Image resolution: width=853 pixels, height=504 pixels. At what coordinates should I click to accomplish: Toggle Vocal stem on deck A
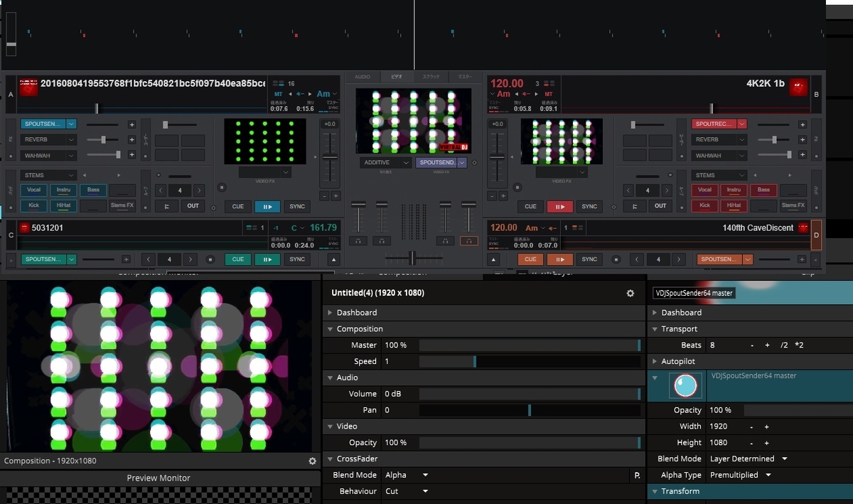point(33,190)
